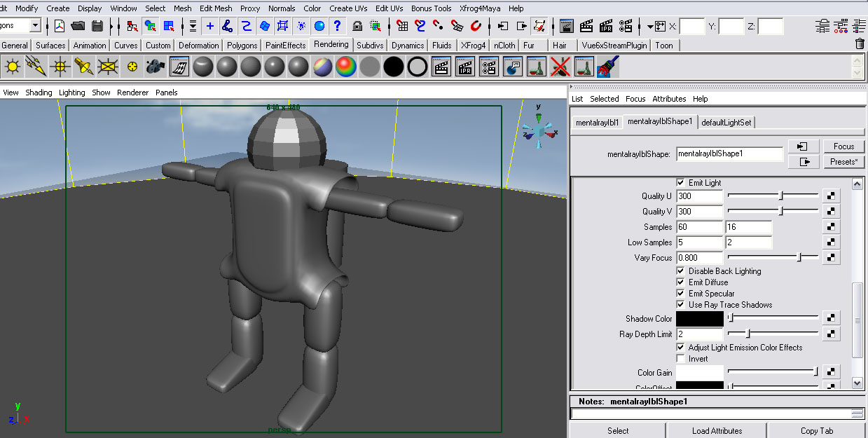Click the Attribute Editor scroll down arrow
The width and height of the screenshot is (868, 438).
[857, 383]
